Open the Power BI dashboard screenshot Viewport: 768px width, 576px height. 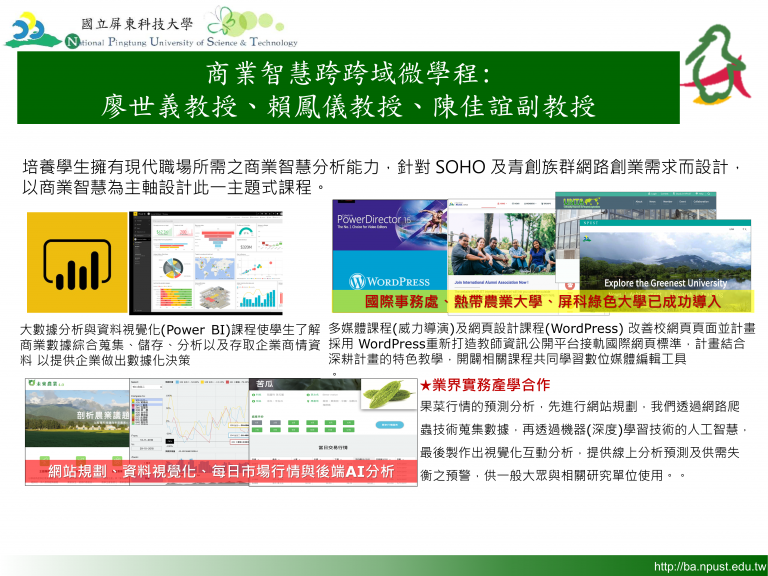pos(206,263)
